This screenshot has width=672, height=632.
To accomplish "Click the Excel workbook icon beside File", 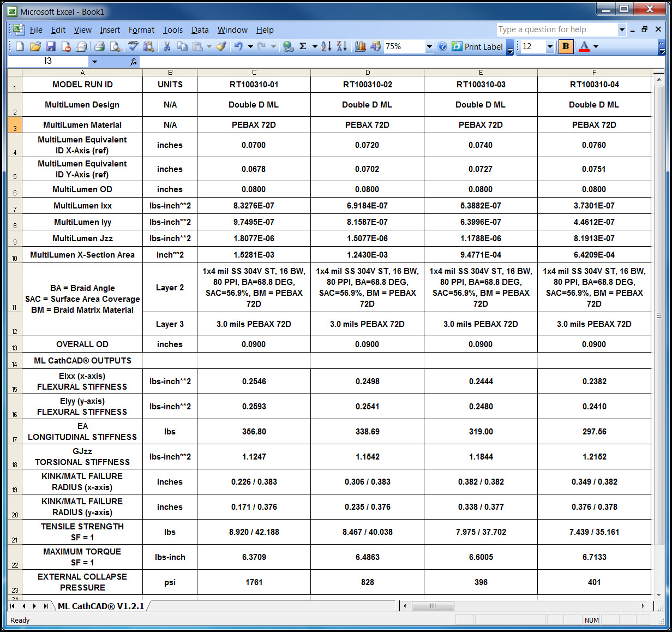I will click(x=18, y=29).
